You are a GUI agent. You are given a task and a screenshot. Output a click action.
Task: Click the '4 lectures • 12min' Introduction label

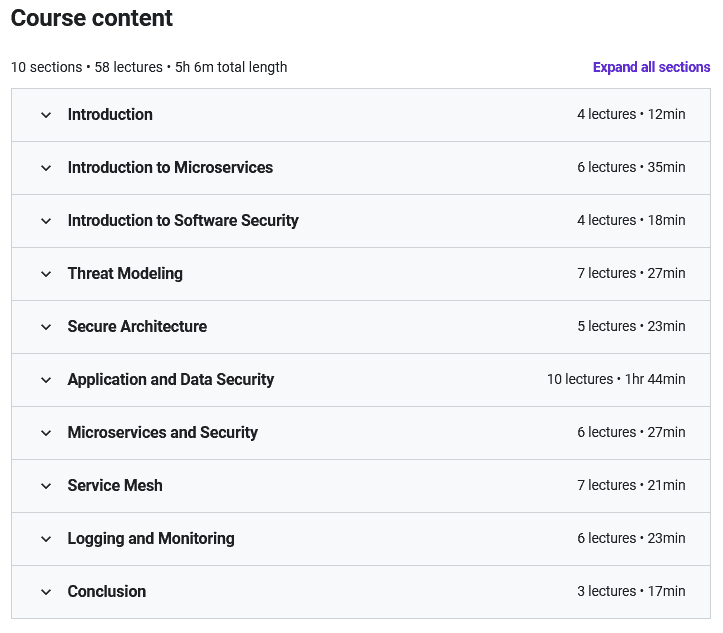631,114
